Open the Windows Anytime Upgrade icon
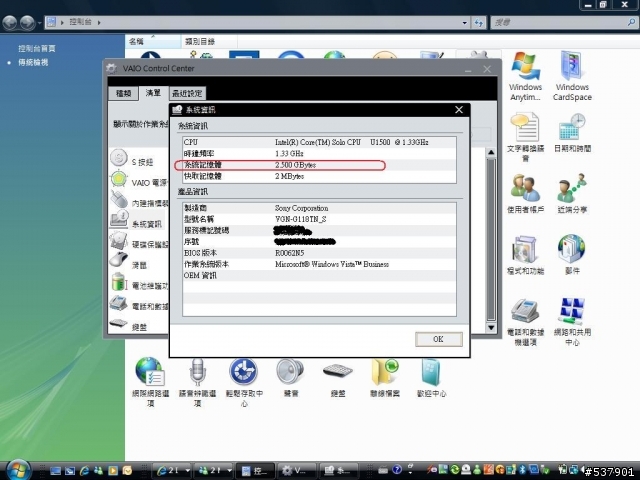This screenshot has width=640, height=480. (x=525, y=76)
